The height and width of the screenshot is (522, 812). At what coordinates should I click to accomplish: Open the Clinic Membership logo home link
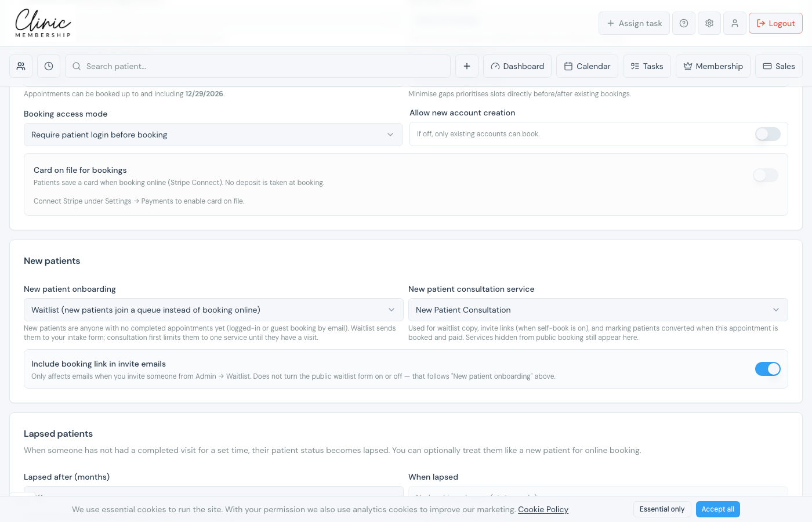[x=43, y=23]
